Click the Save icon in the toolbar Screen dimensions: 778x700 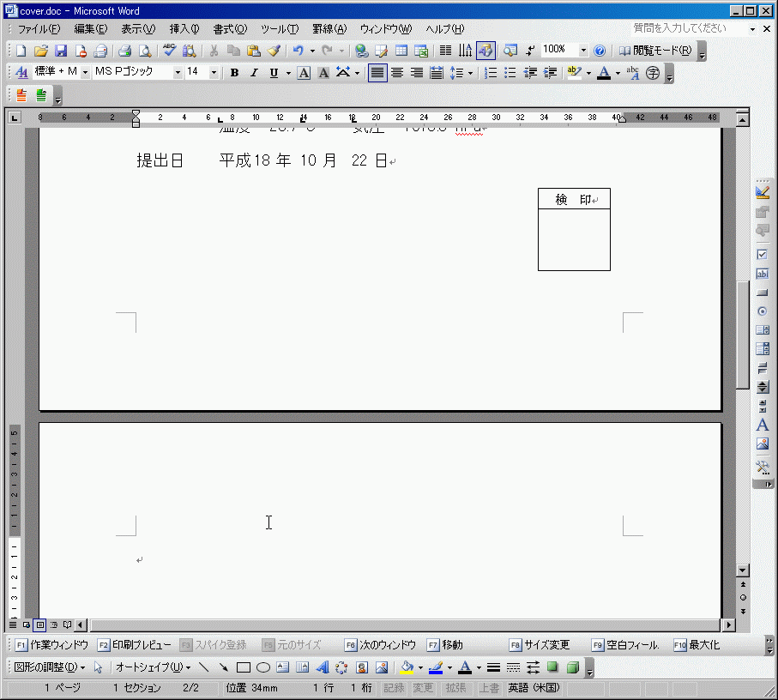point(61,51)
